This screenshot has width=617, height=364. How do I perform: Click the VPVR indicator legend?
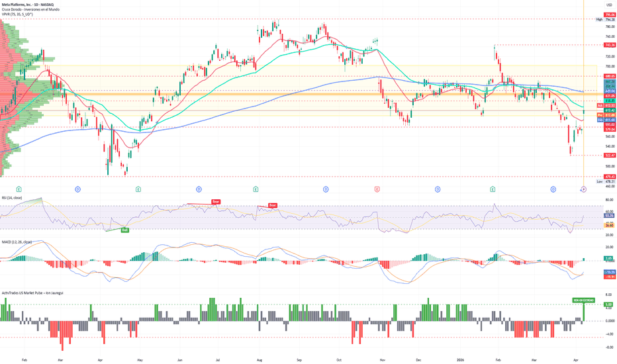coord(17,14)
